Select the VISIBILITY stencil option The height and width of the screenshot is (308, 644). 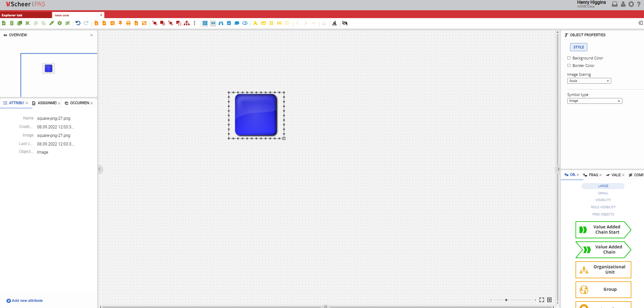tap(603, 200)
